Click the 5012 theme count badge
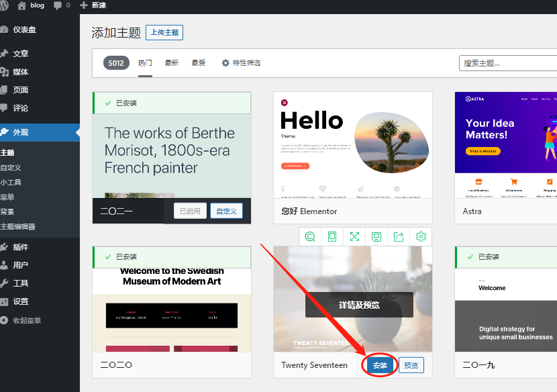Screen dimensions: 557x392 point(116,63)
